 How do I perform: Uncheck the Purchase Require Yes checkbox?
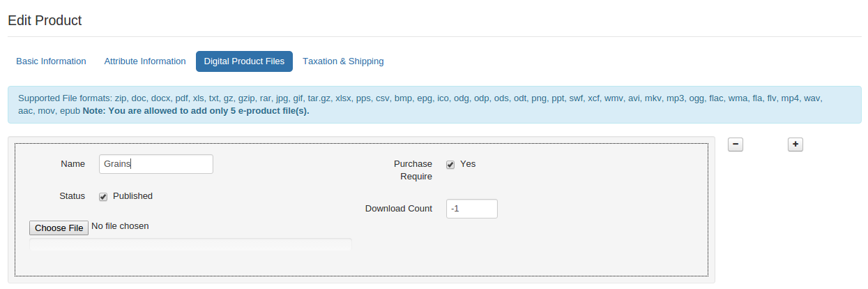tap(450, 165)
